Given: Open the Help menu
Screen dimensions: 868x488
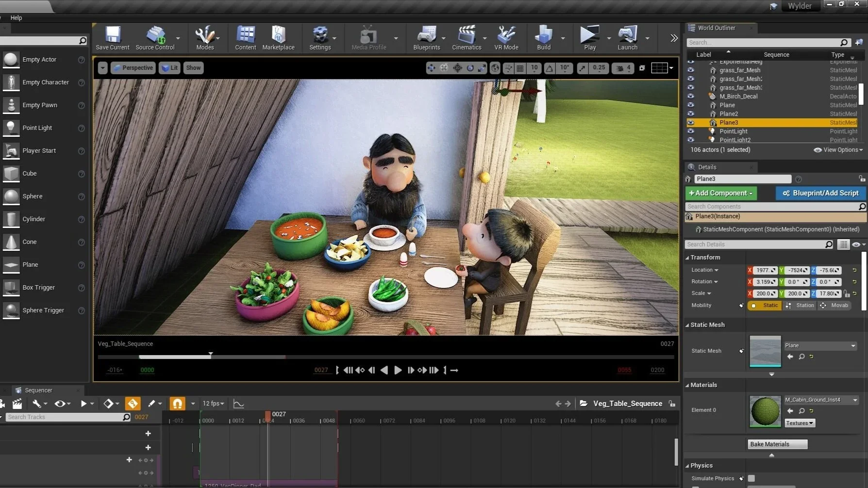Looking at the screenshot, I should tap(16, 18).
